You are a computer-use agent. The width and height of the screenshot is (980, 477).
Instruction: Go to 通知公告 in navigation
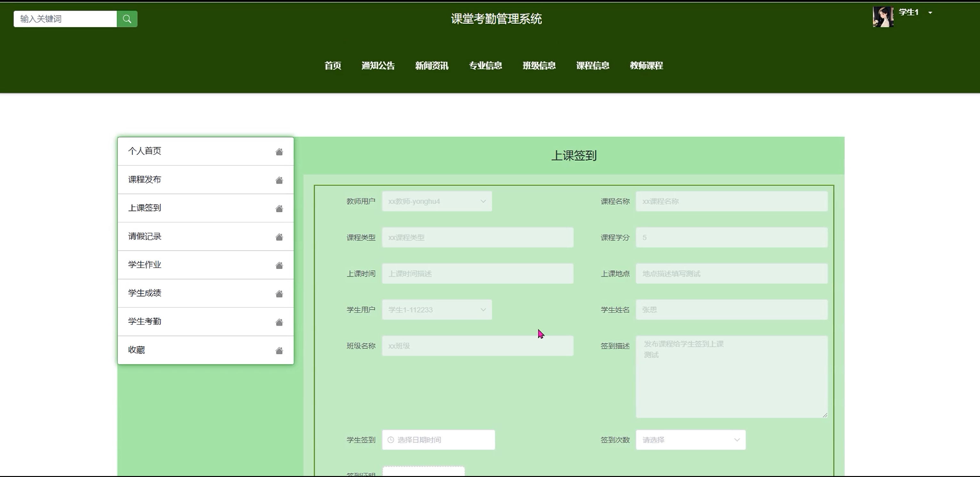378,66
